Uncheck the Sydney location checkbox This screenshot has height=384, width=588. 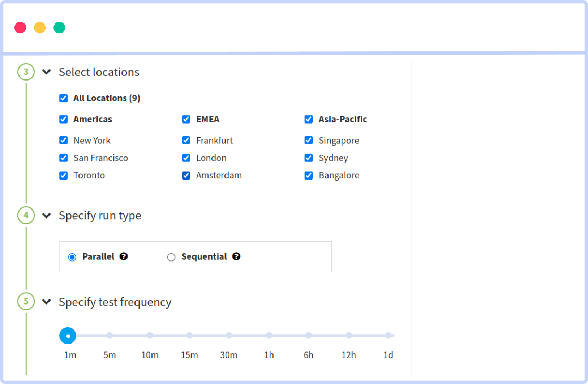pos(309,158)
